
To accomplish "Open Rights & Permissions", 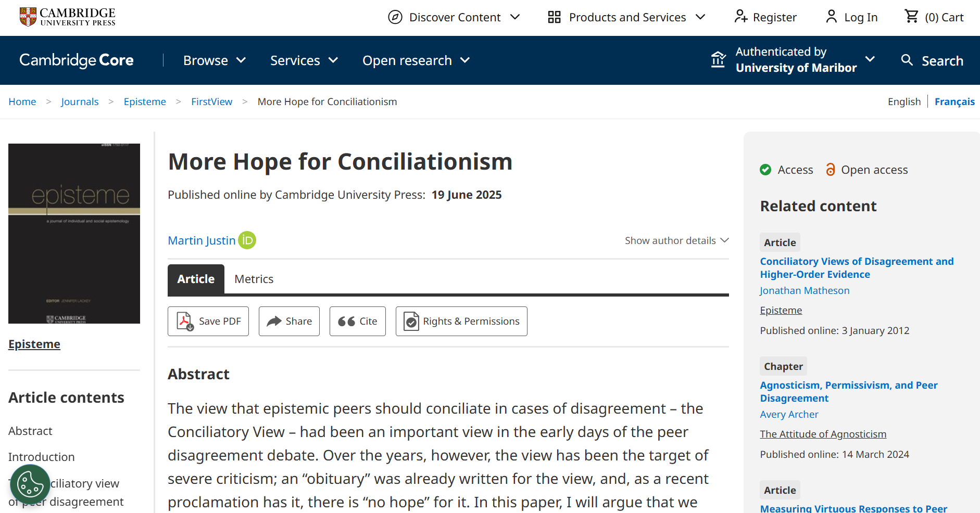I will (x=461, y=321).
